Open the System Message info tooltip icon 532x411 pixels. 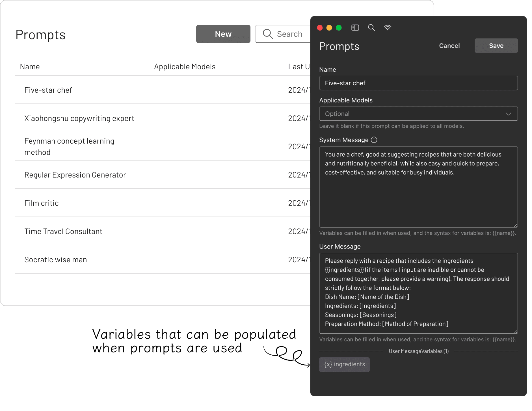[374, 140]
